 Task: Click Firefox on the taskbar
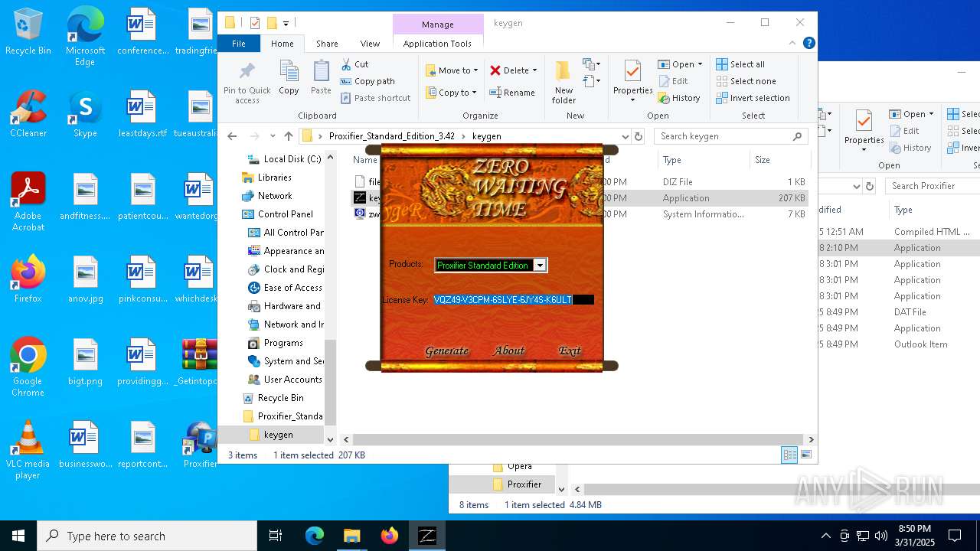click(x=390, y=536)
